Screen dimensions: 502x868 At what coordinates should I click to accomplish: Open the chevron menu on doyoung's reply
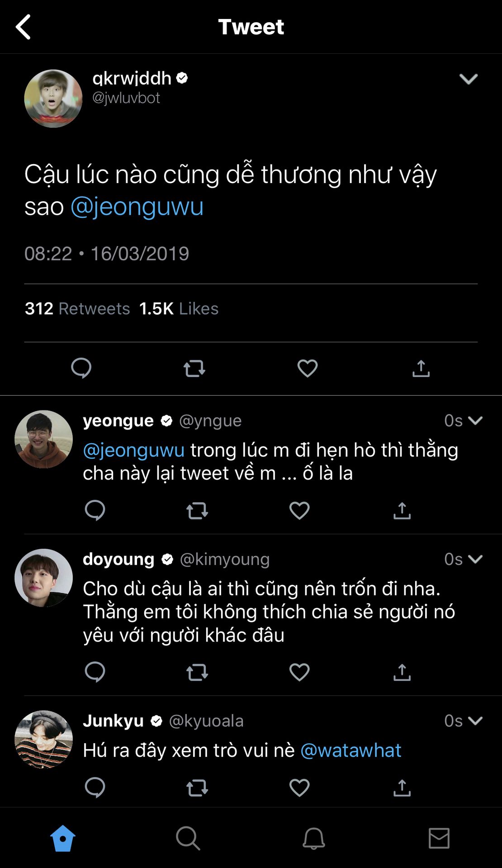click(x=475, y=559)
